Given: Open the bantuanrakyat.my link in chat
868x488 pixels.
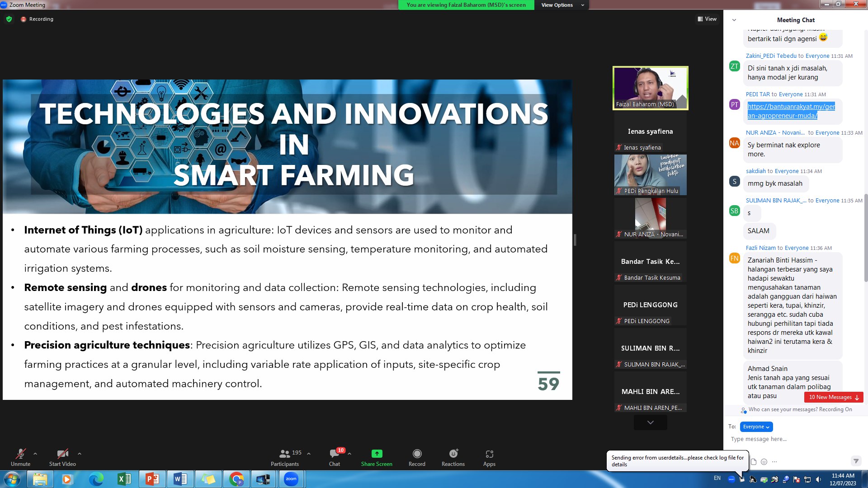Looking at the screenshot, I should point(791,111).
